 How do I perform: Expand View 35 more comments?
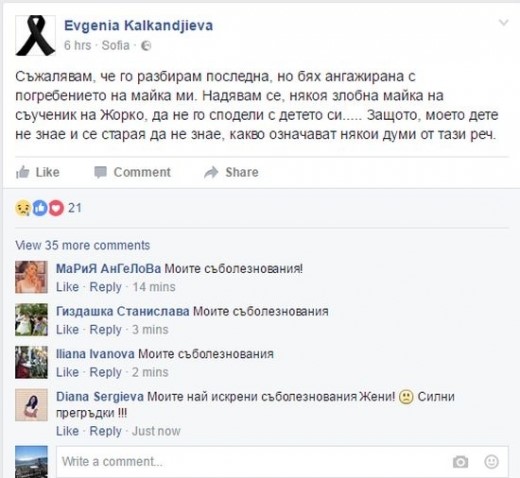point(83,245)
